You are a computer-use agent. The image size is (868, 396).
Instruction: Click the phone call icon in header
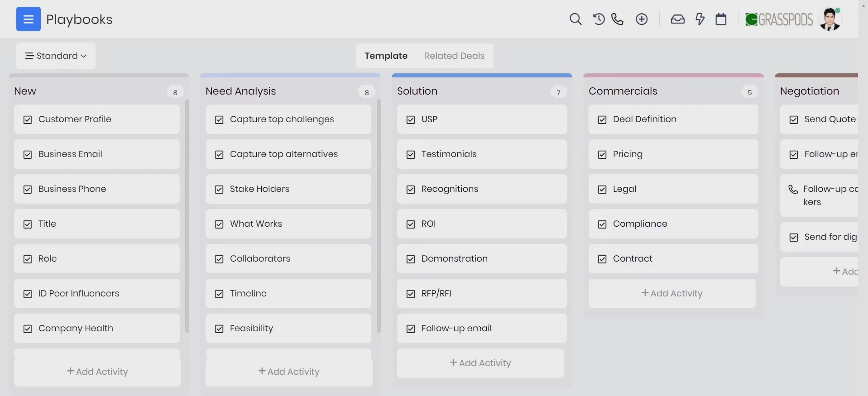click(x=617, y=19)
